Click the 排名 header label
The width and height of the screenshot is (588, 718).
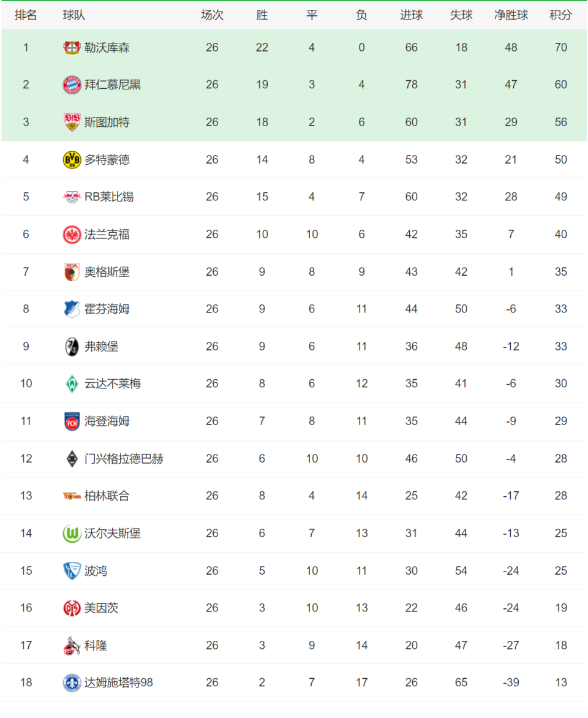click(26, 15)
